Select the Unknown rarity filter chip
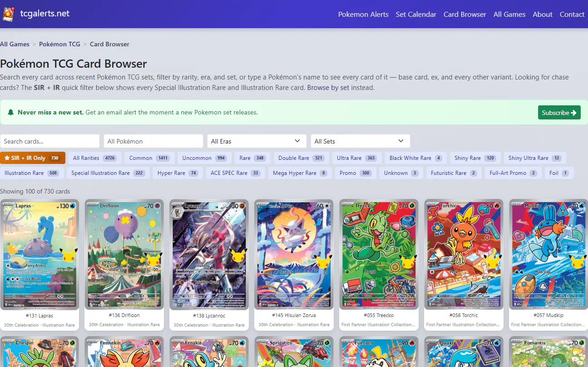588x367 pixels. coord(401,173)
